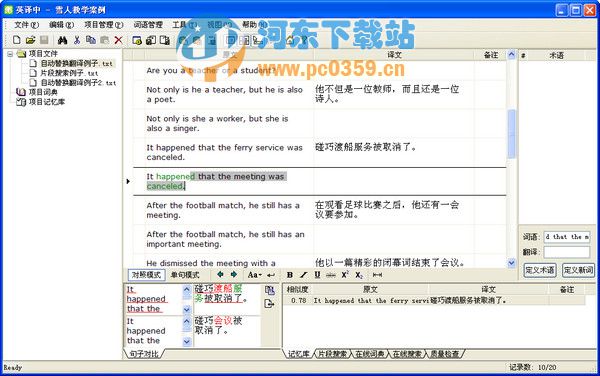Click the upper comparison source scroll-down arrow
600x376 pixels.
[x=187, y=309]
